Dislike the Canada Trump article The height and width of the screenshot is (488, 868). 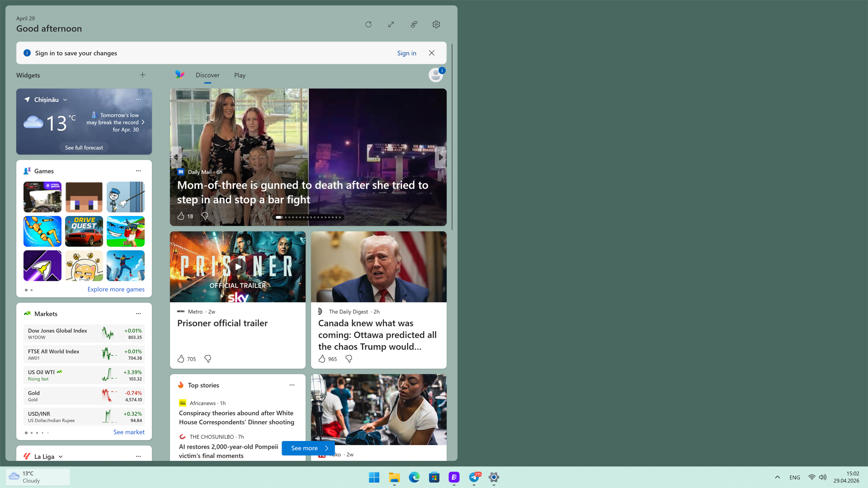coord(349,359)
